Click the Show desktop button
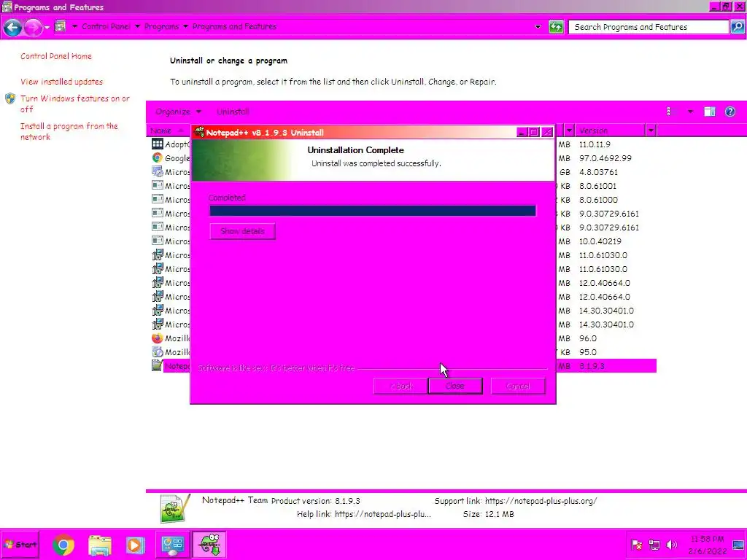This screenshot has height=560, width=747. (x=739, y=545)
